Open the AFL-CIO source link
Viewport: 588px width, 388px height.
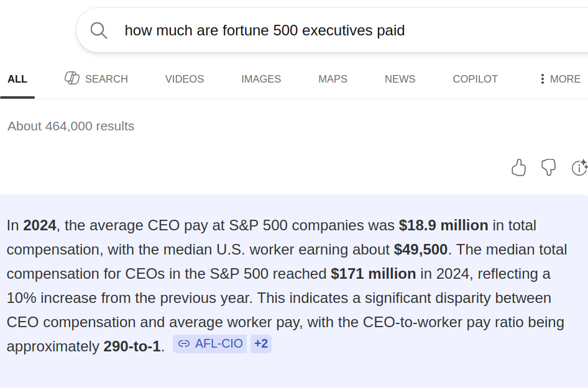point(210,343)
